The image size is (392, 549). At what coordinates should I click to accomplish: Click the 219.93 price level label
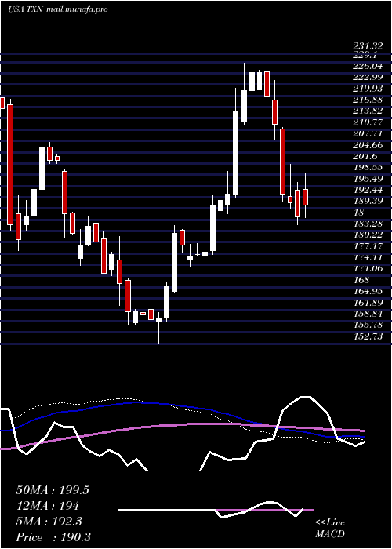368,88
